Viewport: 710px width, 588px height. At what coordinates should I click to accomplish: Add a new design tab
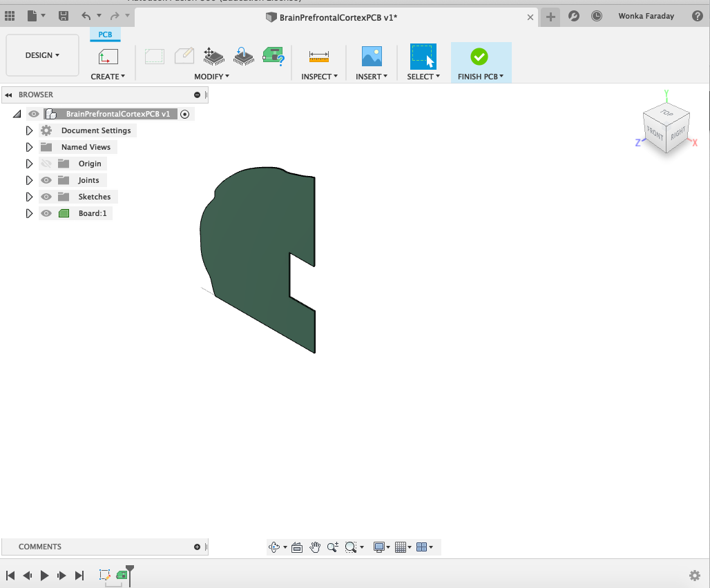[x=550, y=17]
